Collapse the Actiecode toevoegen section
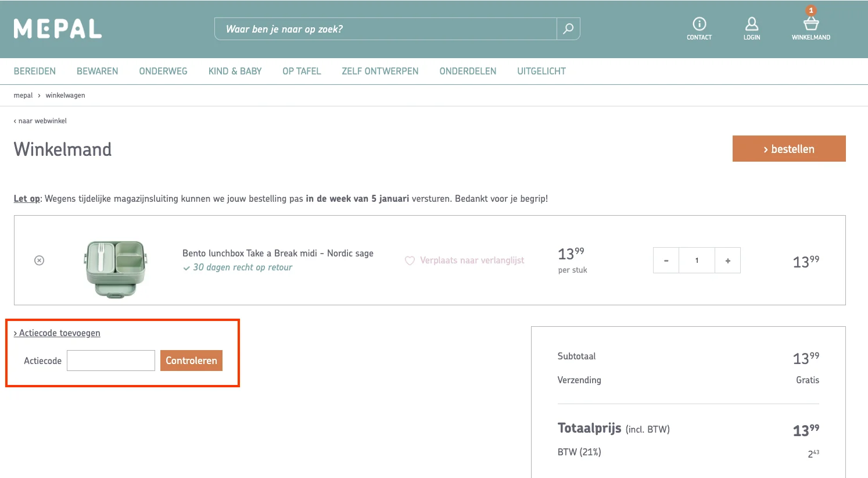Viewport: 868px width, 478px height. click(x=57, y=333)
